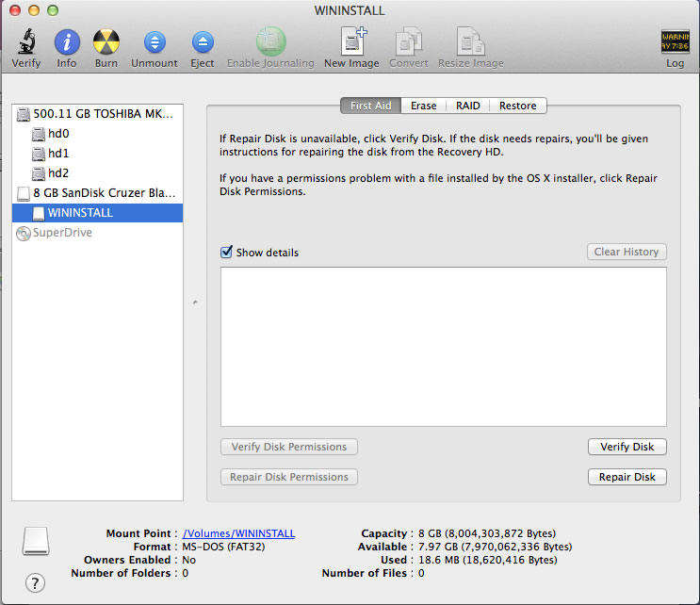Screen dimensions: 700x605
Task: Click the Capacity value 8 GB
Action: [x=487, y=533]
